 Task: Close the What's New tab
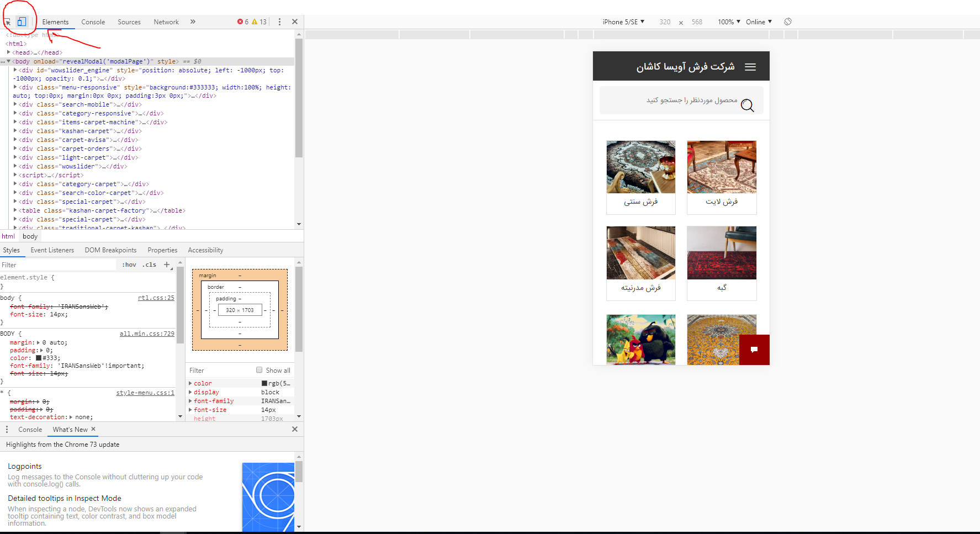point(93,429)
